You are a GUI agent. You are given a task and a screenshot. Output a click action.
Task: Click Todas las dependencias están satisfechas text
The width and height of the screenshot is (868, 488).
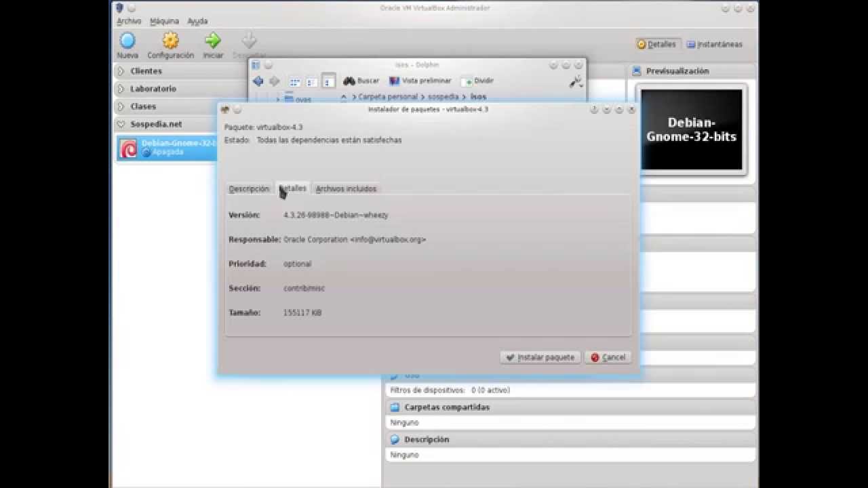click(329, 140)
